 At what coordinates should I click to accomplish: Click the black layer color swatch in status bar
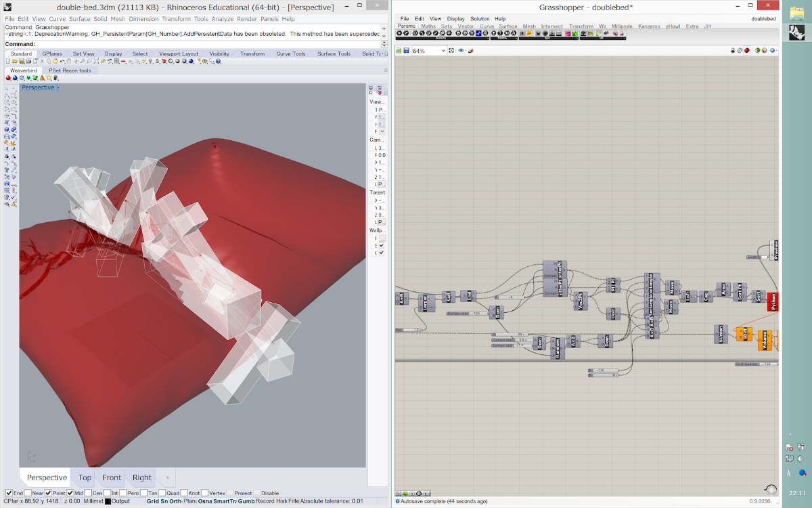[x=108, y=501]
